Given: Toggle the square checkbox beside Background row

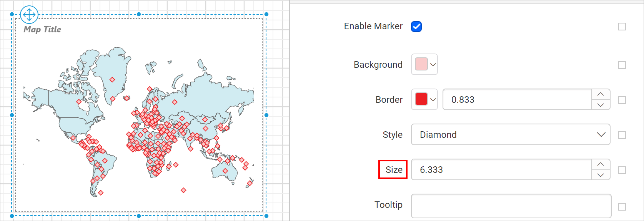Looking at the screenshot, I should coord(622,65).
